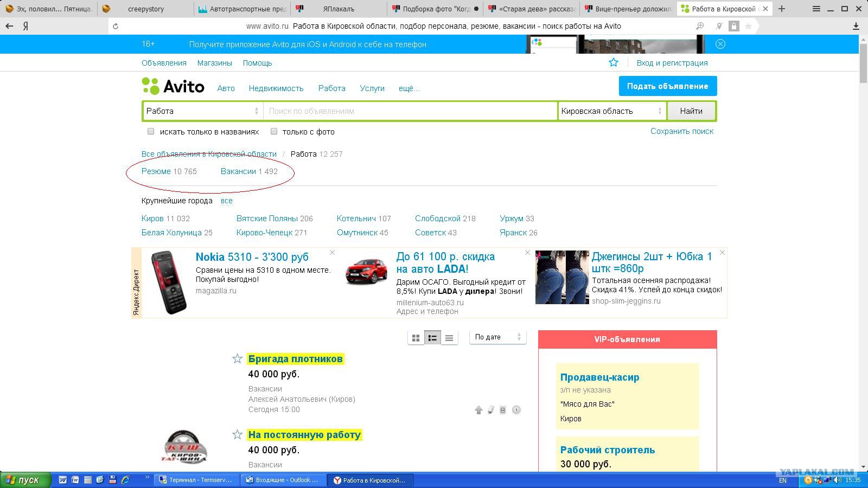Open the 'Работа' category dropdown in search
Viewport: 868px width, 488px height.
click(x=203, y=111)
